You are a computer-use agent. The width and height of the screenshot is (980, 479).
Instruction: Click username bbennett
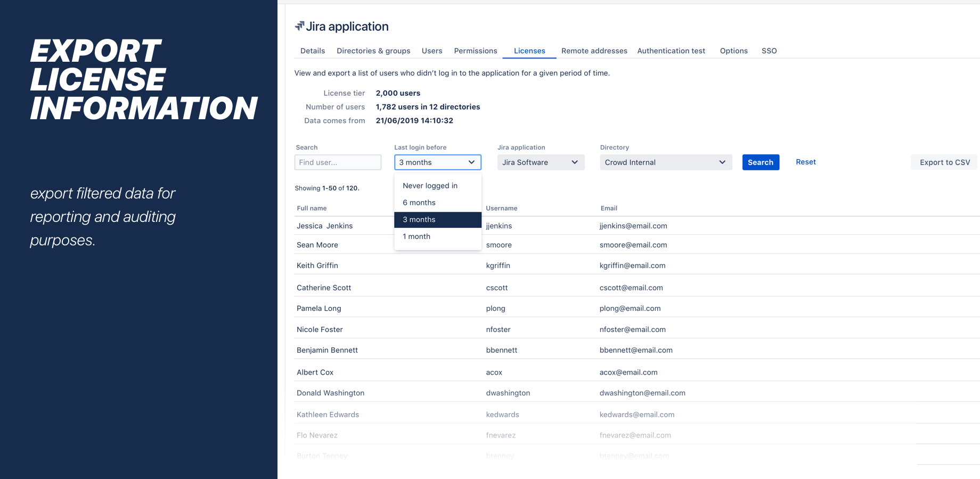502,350
